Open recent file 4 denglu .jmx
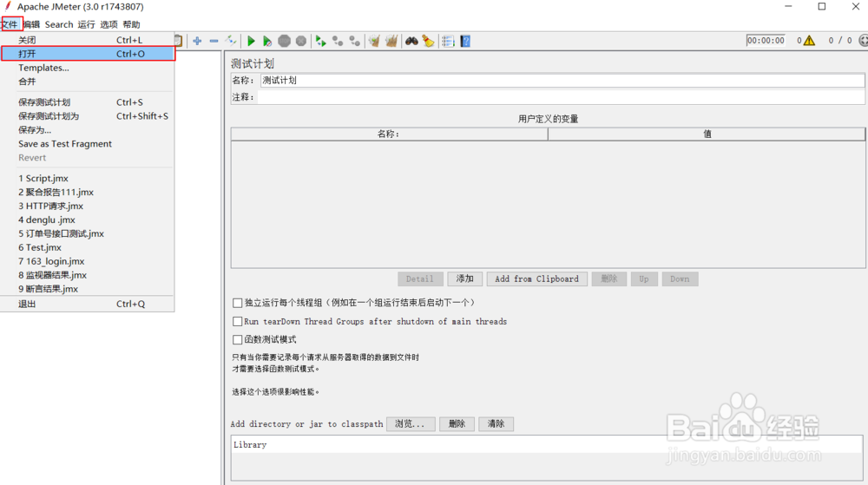868x485 pixels. pos(88,220)
